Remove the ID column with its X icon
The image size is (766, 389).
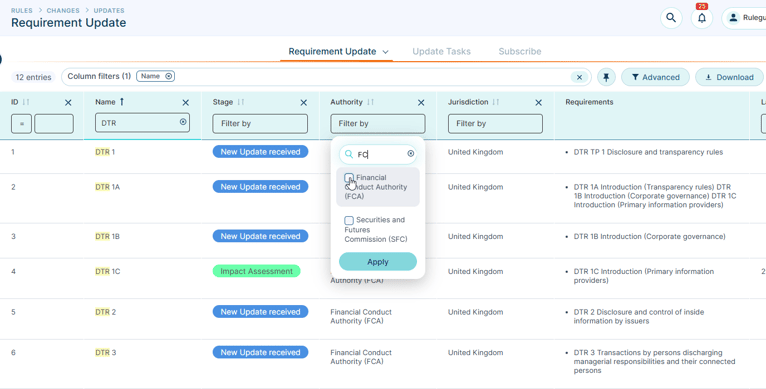pos(68,103)
